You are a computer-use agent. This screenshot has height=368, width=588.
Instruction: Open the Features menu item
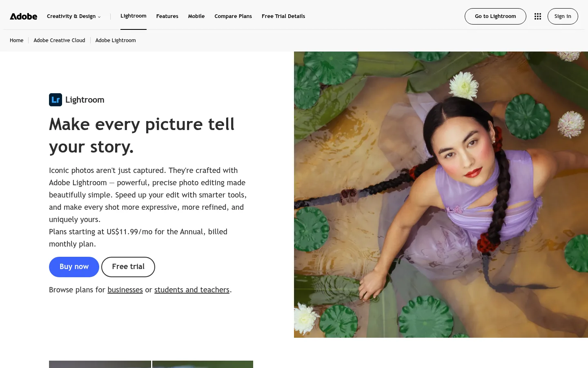(x=167, y=16)
